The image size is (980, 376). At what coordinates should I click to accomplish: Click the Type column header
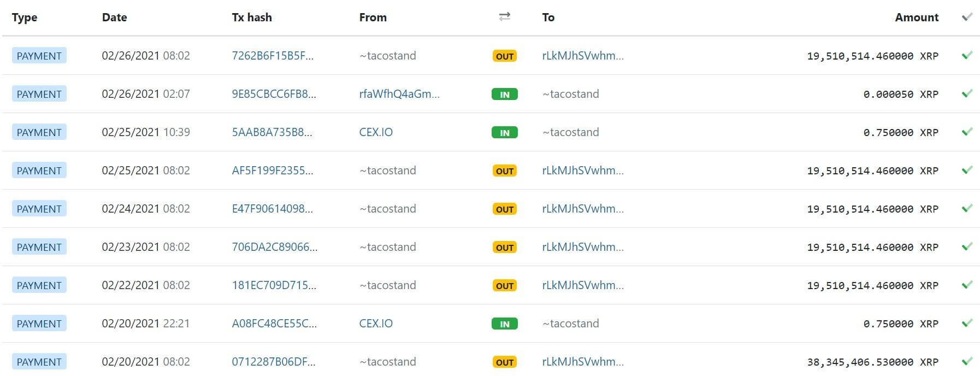click(x=25, y=17)
